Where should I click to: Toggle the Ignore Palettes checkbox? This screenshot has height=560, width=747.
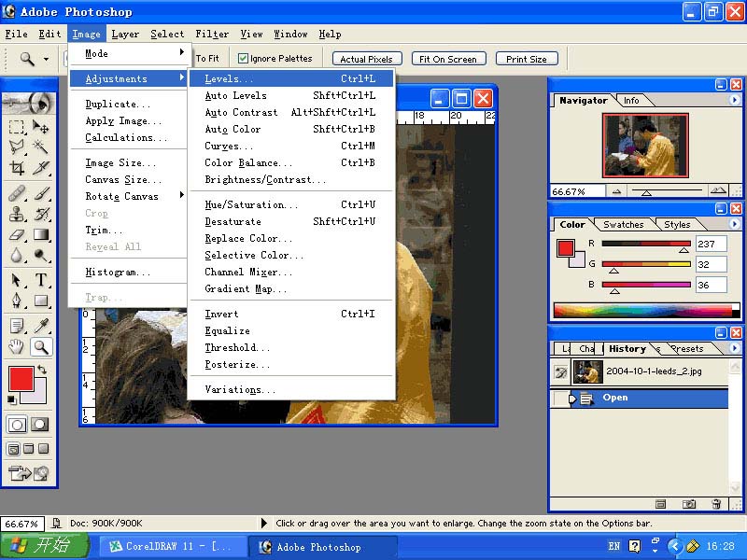(x=244, y=59)
